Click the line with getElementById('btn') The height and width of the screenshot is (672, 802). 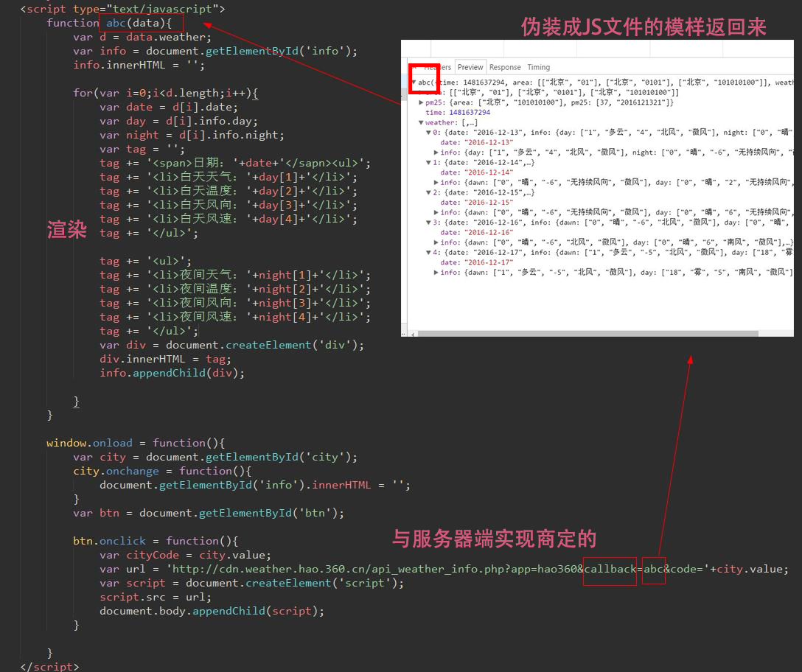click(208, 513)
